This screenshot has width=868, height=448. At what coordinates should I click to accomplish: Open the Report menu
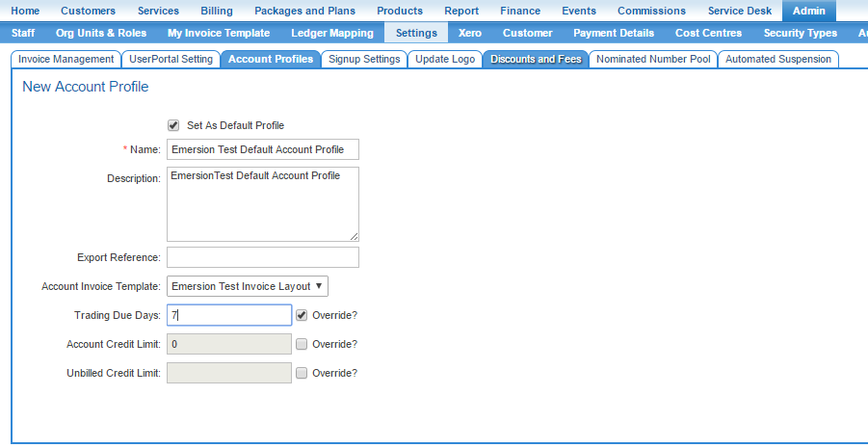(x=461, y=11)
